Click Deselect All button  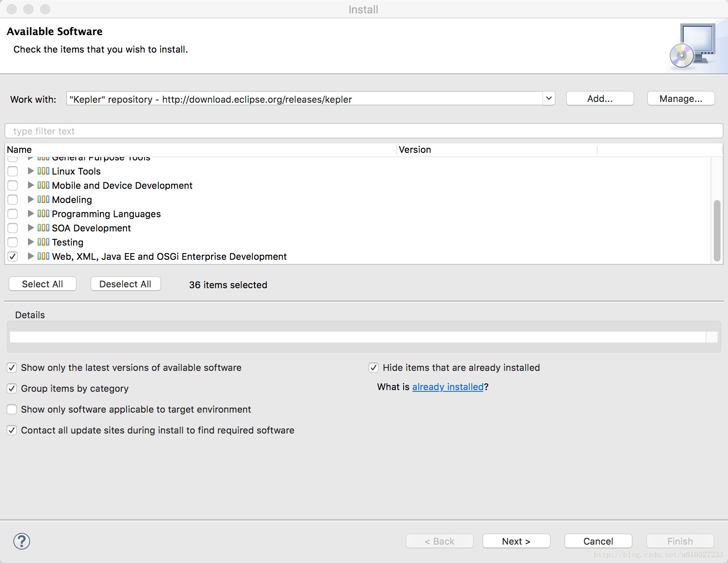pos(125,284)
